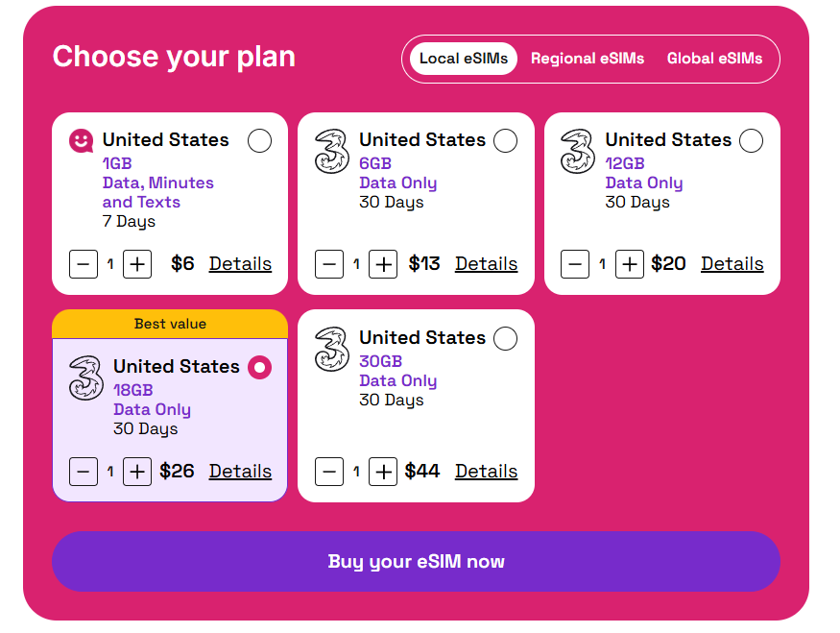840x633 pixels.
Task: Increase quantity on the $6 1GB plan
Action: coord(137,264)
